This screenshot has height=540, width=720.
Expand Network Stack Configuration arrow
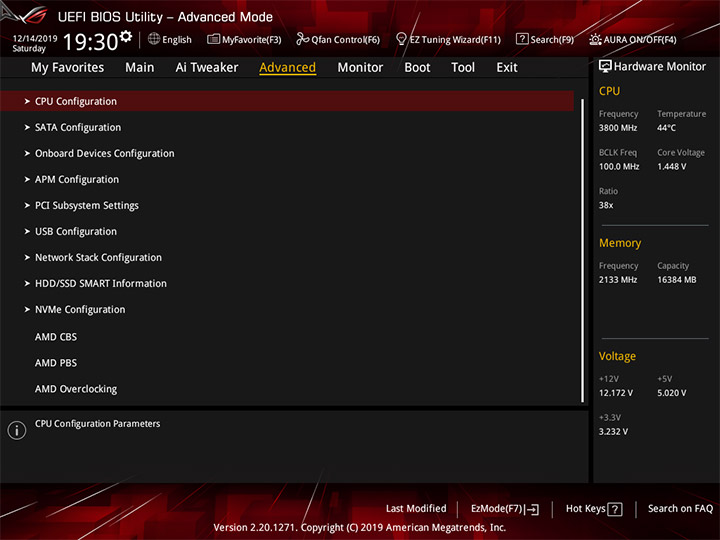point(27,258)
